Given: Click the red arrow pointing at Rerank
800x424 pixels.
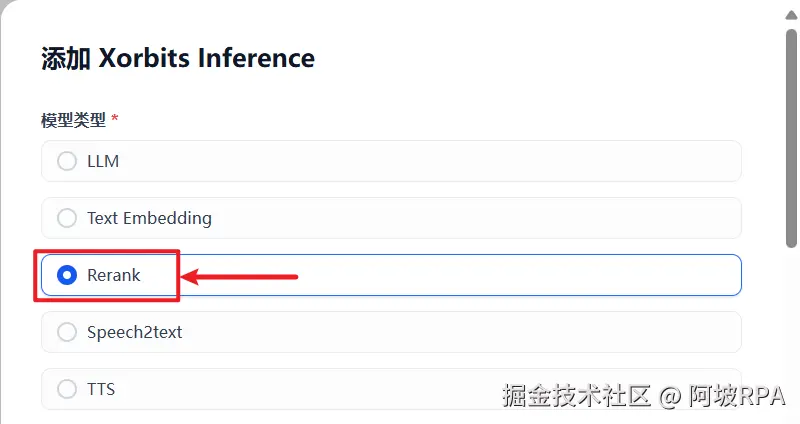Looking at the screenshot, I should point(240,276).
